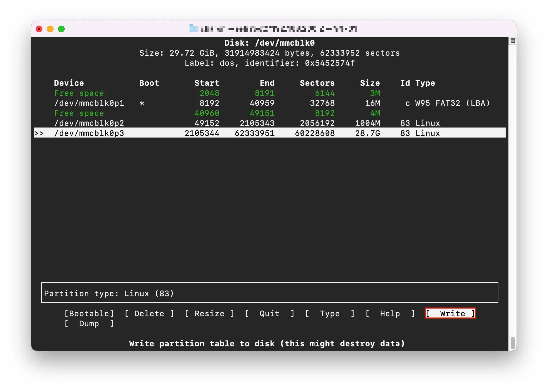Click the Free space row starting at 40960
548x392 pixels.
pyautogui.click(x=270, y=113)
